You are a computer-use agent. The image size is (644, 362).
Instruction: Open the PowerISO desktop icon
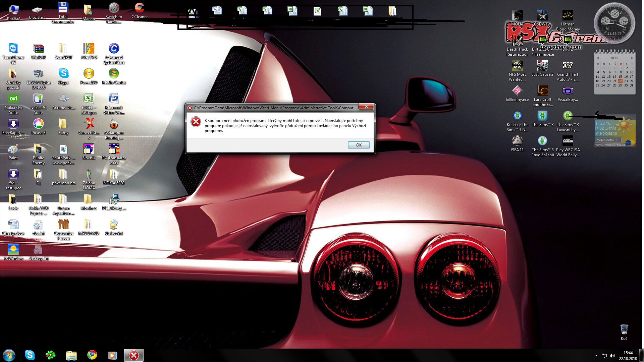(x=89, y=74)
